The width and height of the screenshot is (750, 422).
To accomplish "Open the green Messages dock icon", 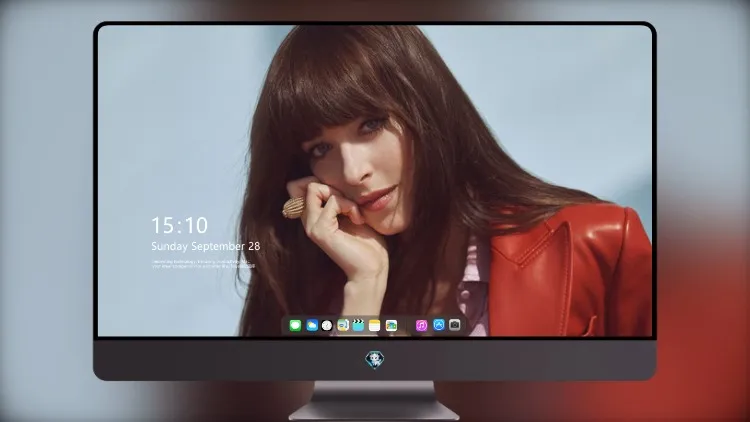I will 295,325.
